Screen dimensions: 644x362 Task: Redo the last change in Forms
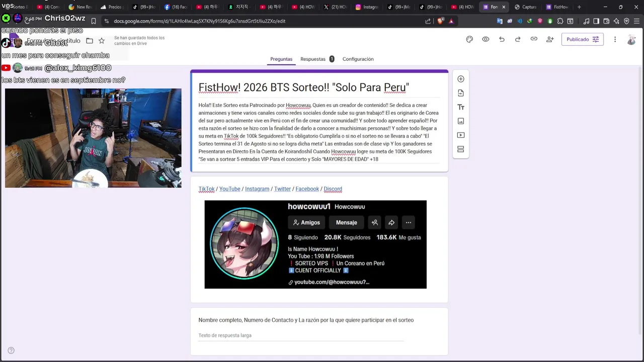click(x=518, y=39)
